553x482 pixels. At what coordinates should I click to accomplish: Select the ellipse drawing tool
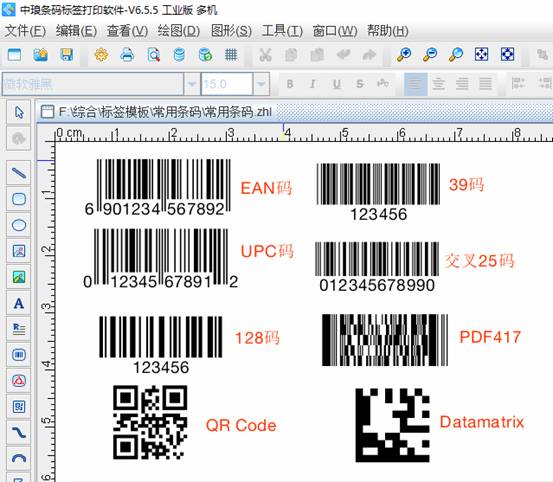(19, 225)
